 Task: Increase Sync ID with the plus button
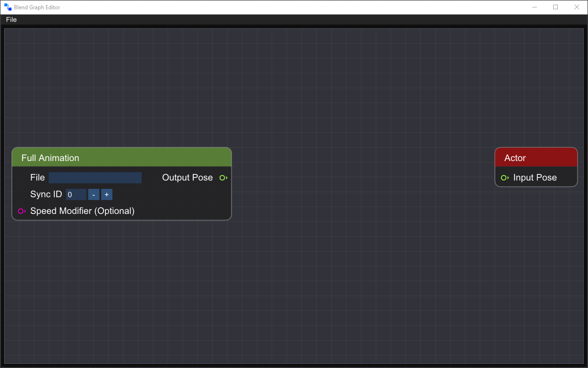point(107,194)
